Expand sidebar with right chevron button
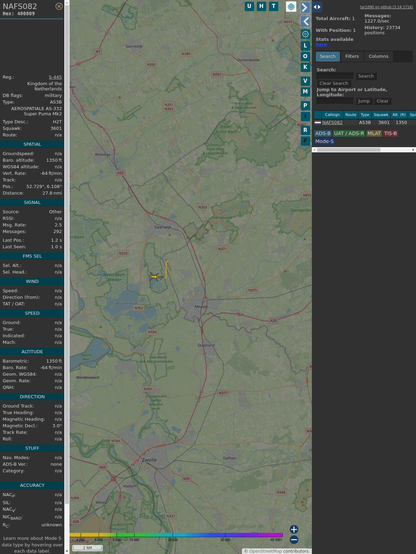 [x=305, y=7]
